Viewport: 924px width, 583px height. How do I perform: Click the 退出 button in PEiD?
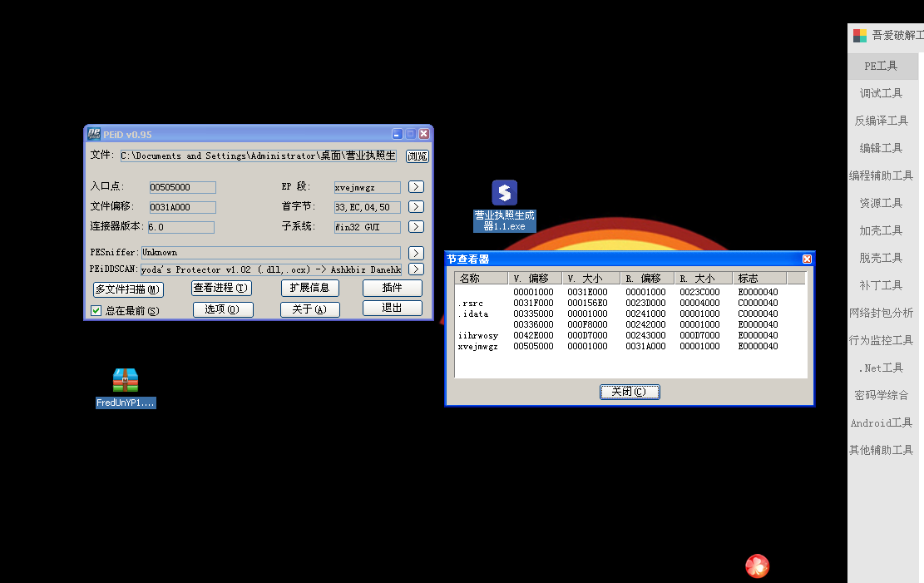(393, 308)
